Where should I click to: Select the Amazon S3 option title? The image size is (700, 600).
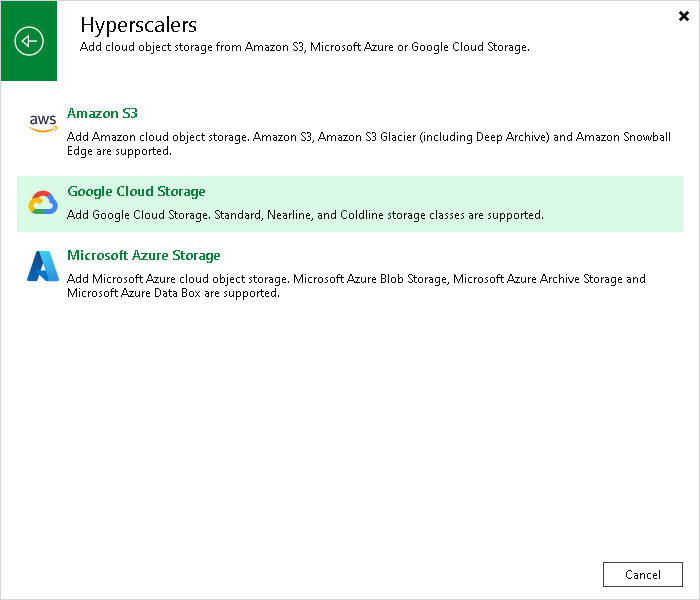tap(102, 113)
